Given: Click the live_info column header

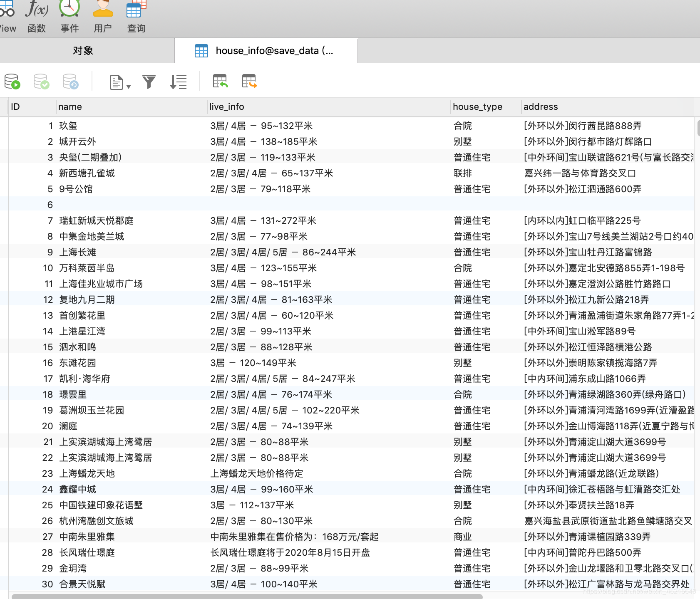Looking at the screenshot, I should (329, 107).
